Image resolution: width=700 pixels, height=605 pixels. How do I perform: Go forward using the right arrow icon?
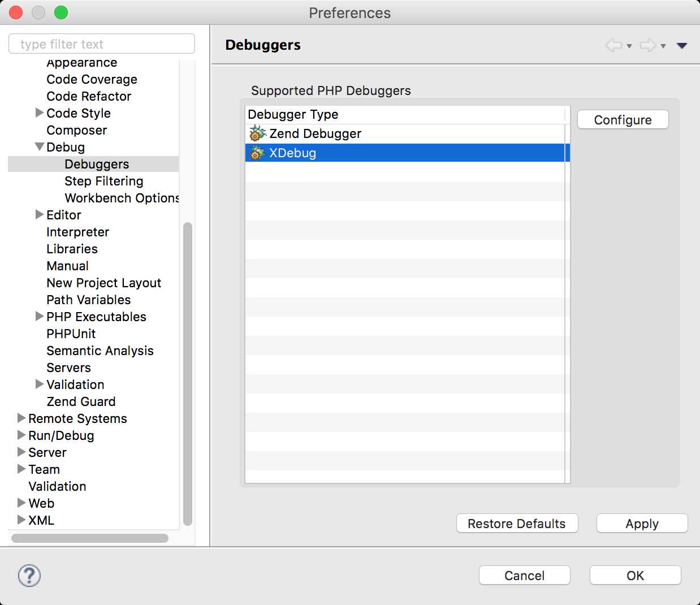[x=648, y=45]
